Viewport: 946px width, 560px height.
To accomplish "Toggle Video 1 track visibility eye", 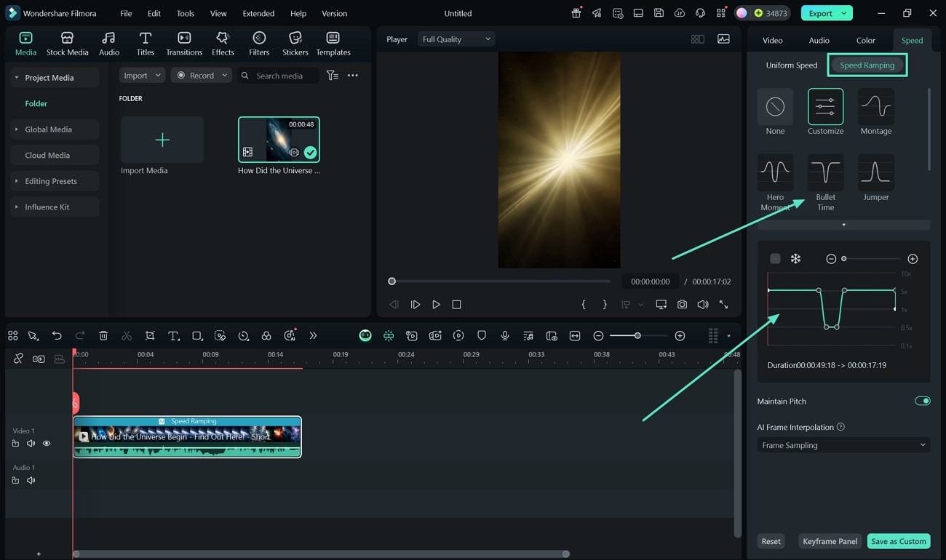I will 47,444.
